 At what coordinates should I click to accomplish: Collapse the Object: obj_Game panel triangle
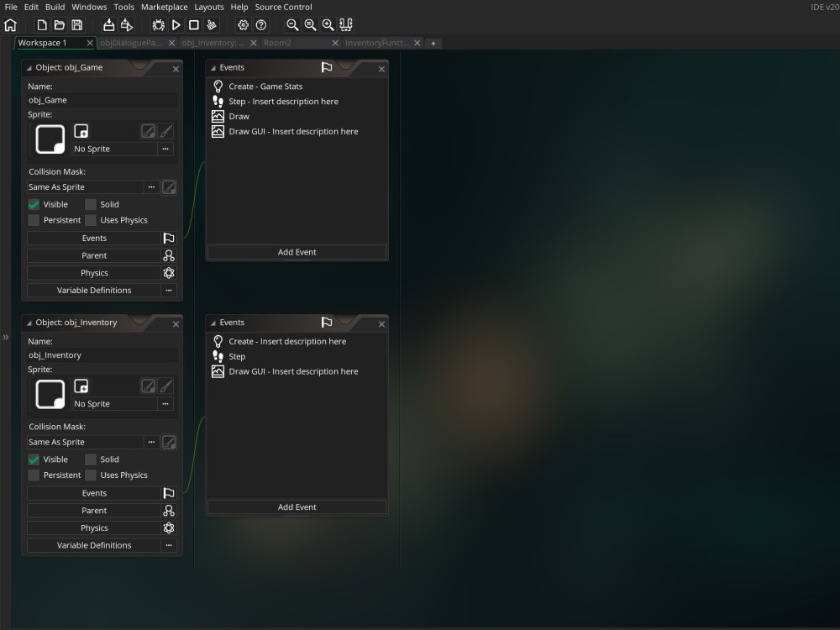pos(29,68)
